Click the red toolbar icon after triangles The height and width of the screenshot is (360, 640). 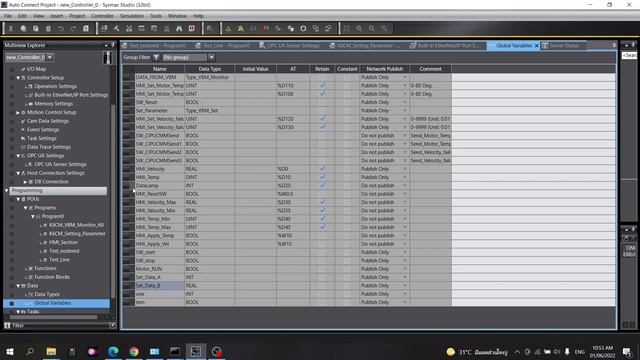point(266,29)
